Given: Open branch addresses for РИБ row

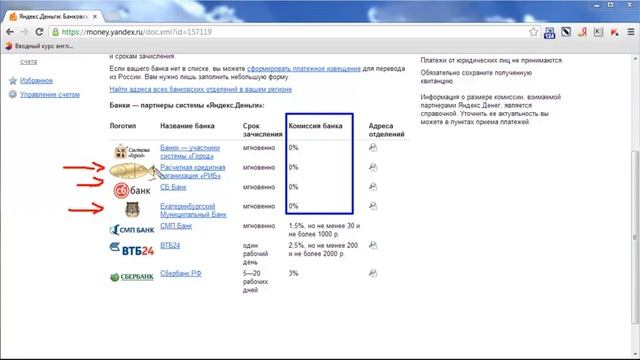Looking at the screenshot, I should coord(373,167).
